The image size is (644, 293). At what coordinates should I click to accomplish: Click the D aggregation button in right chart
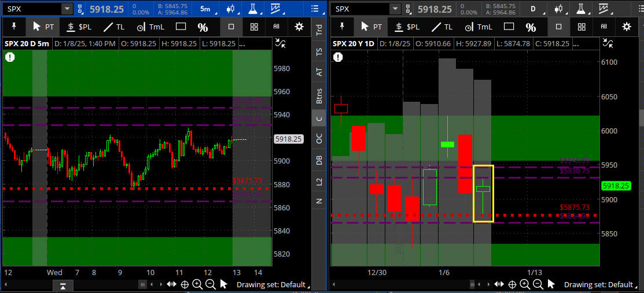(x=533, y=9)
